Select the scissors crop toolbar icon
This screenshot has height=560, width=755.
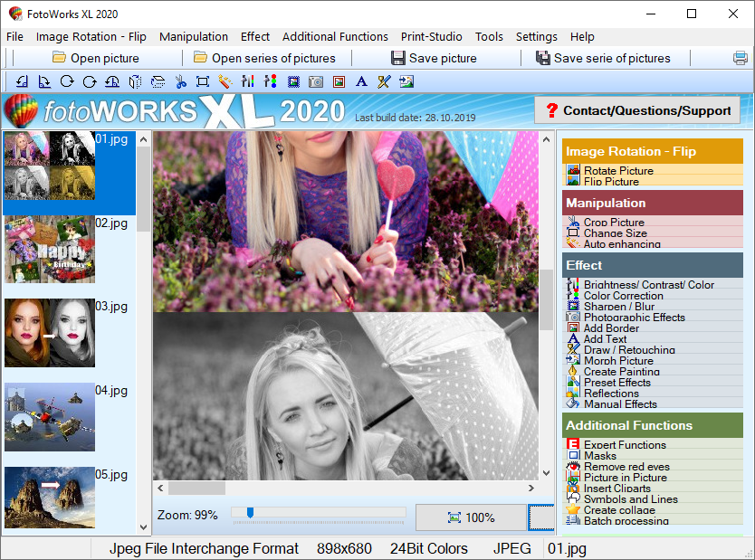[x=180, y=81]
